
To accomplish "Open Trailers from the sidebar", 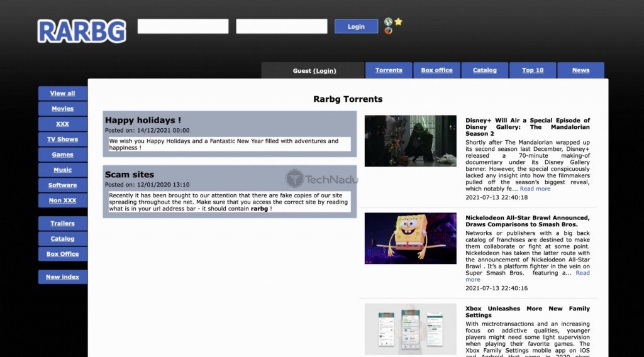I will [63, 223].
